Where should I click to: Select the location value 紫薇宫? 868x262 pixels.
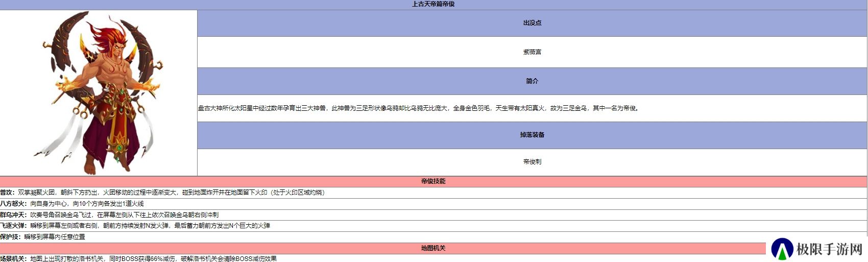pyautogui.click(x=532, y=52)
